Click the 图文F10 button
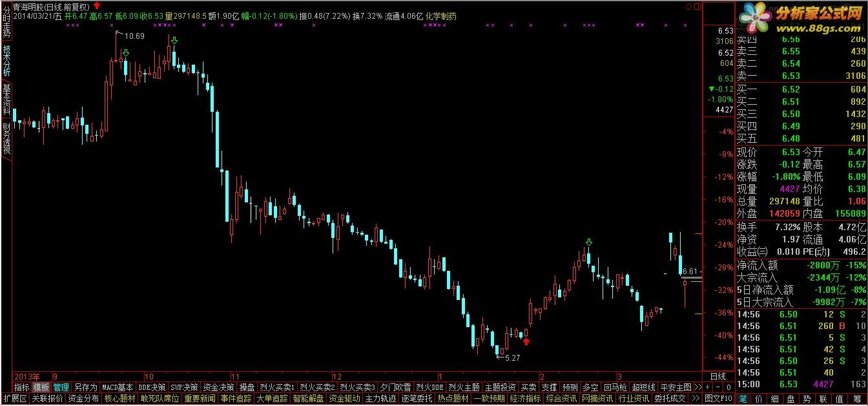 [x=718, y=398]
